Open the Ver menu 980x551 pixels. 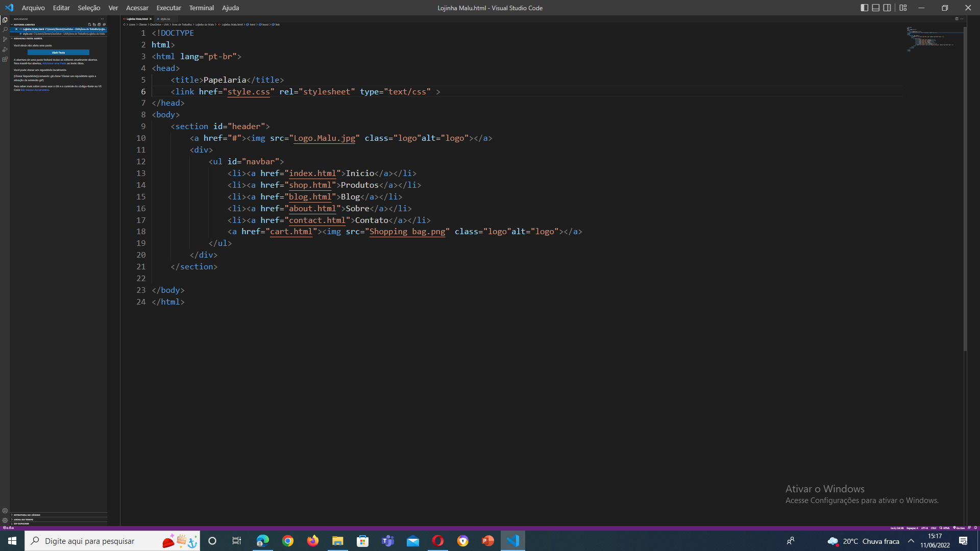click(x=113, y=8)
